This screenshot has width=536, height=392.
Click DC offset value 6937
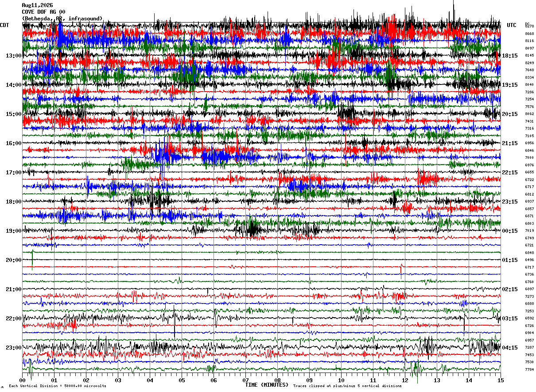pyautogui.click(x=529, y=201)
